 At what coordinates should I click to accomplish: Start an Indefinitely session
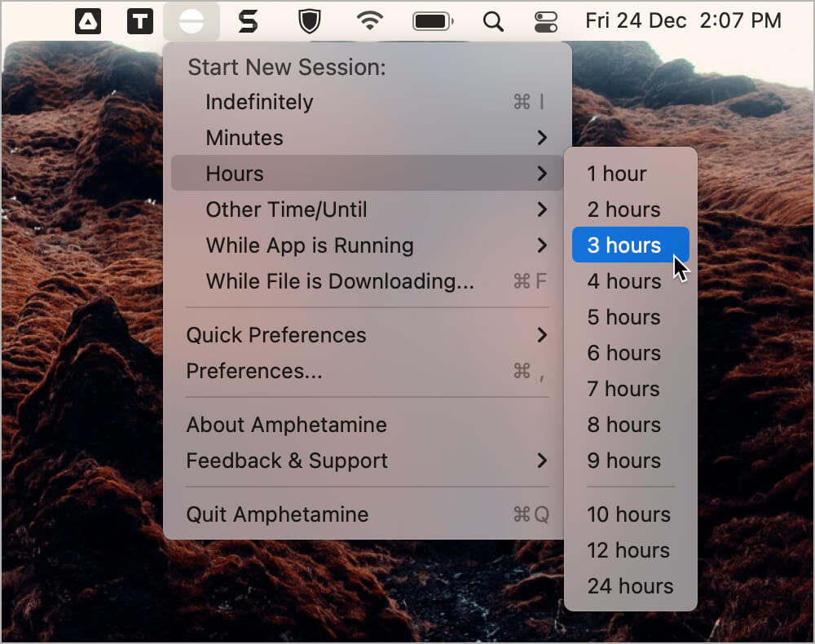[368, 102]
